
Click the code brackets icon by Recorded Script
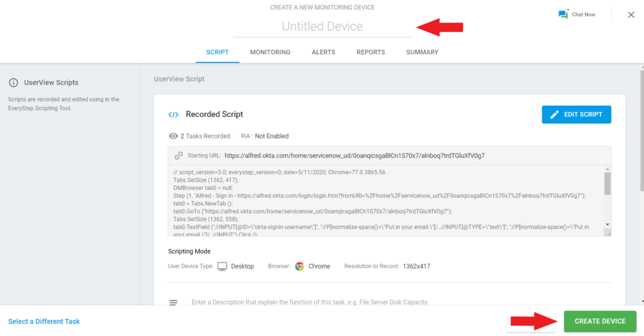pos(173,115)
